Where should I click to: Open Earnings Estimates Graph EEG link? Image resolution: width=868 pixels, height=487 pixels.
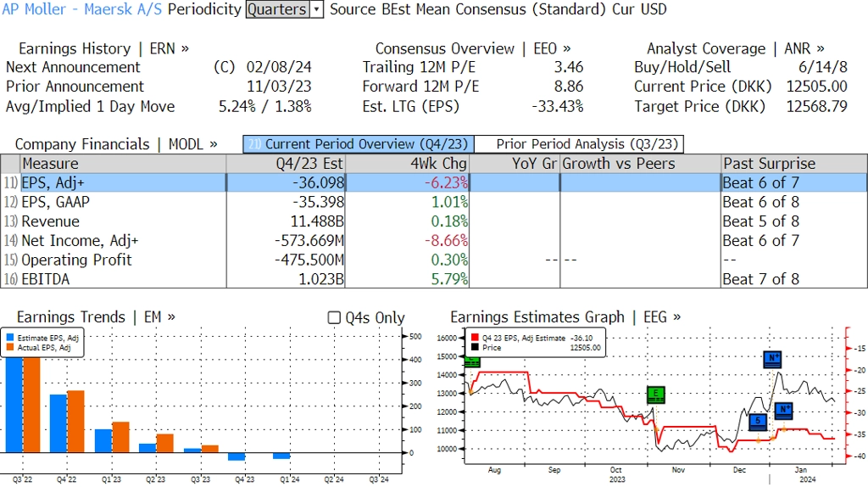coord(565,317)
